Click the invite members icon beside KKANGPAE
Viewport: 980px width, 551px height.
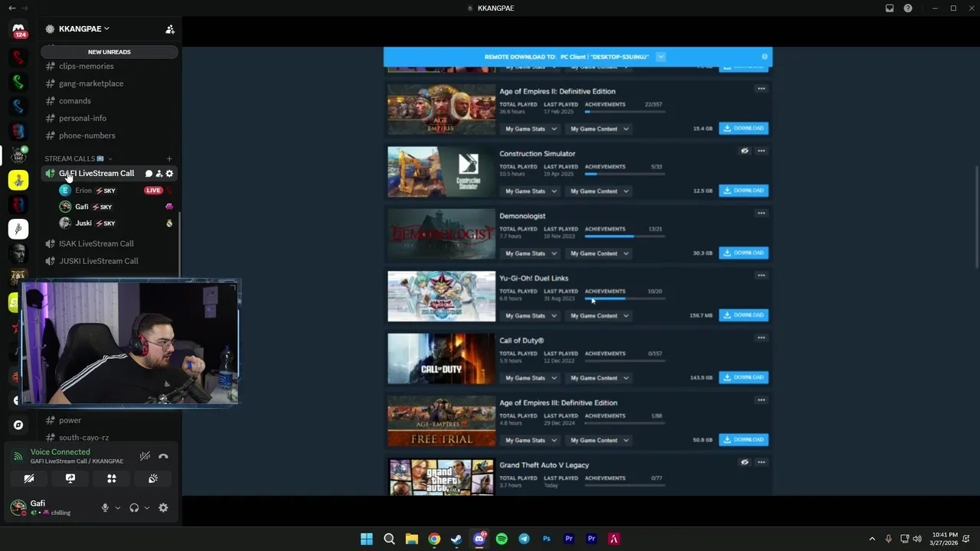(170, 29)
